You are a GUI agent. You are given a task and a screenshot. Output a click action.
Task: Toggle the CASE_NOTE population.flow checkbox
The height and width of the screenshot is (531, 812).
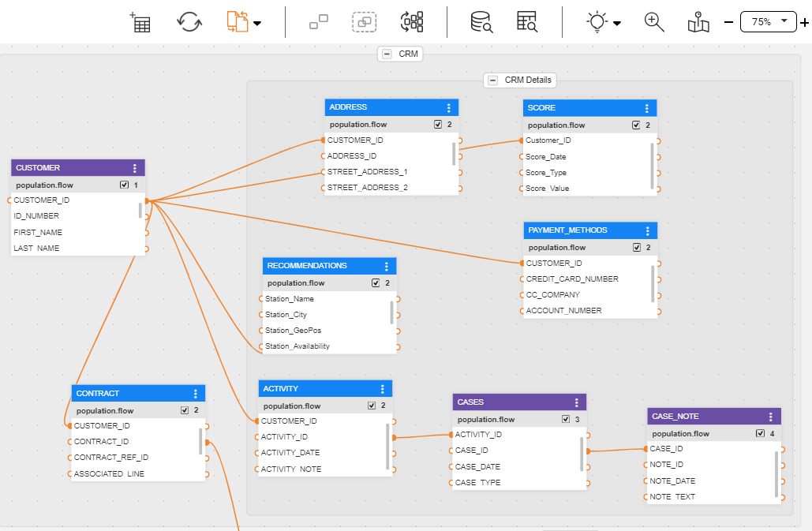pos(760,434)
